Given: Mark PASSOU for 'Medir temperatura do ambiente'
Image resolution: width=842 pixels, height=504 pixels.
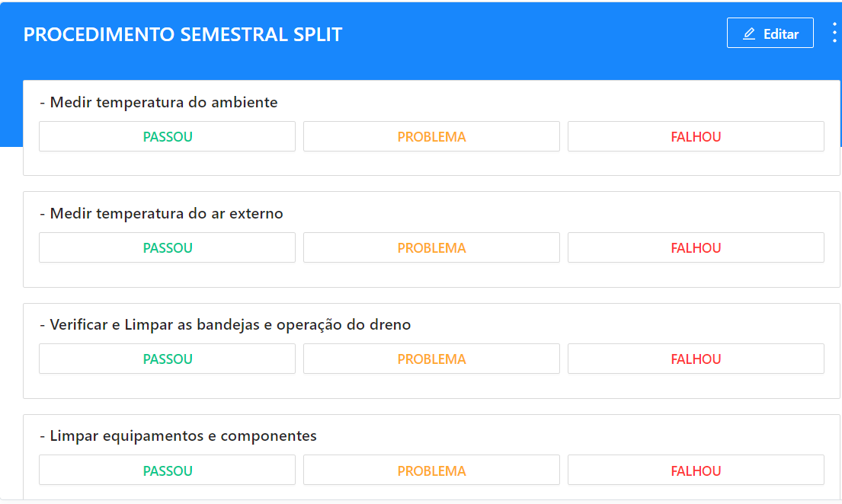Looking at the screenshot, I should [x=167, y=136].
